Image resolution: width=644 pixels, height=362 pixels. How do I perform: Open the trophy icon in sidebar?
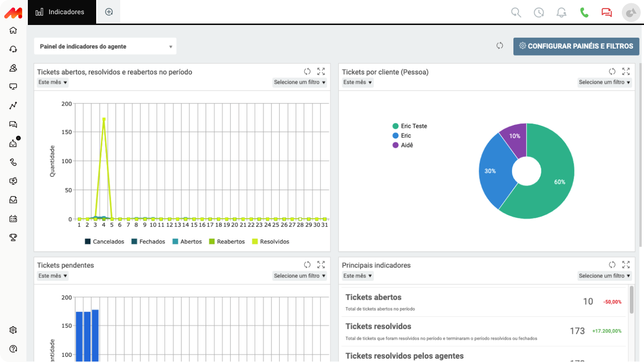13,238
